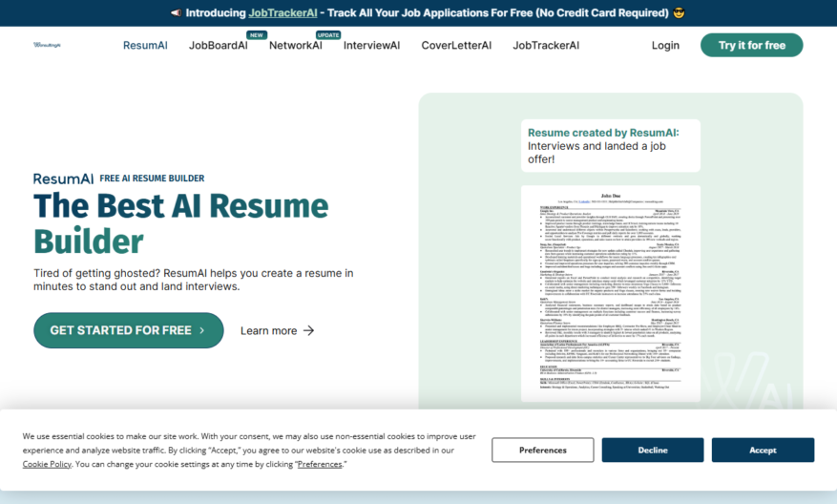Click the ResumAI logo text above the heading
The image size is (837, 504).
(64, 178)
